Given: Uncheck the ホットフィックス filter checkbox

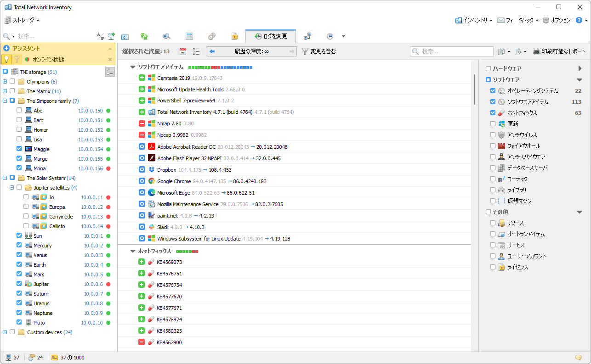Looking at the screenshot, I should point(493,113).
